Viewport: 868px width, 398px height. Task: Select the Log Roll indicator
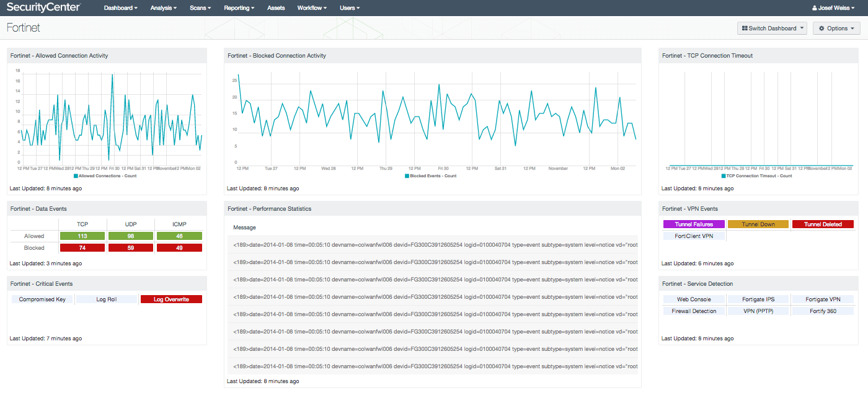click(x=107, y=299)
